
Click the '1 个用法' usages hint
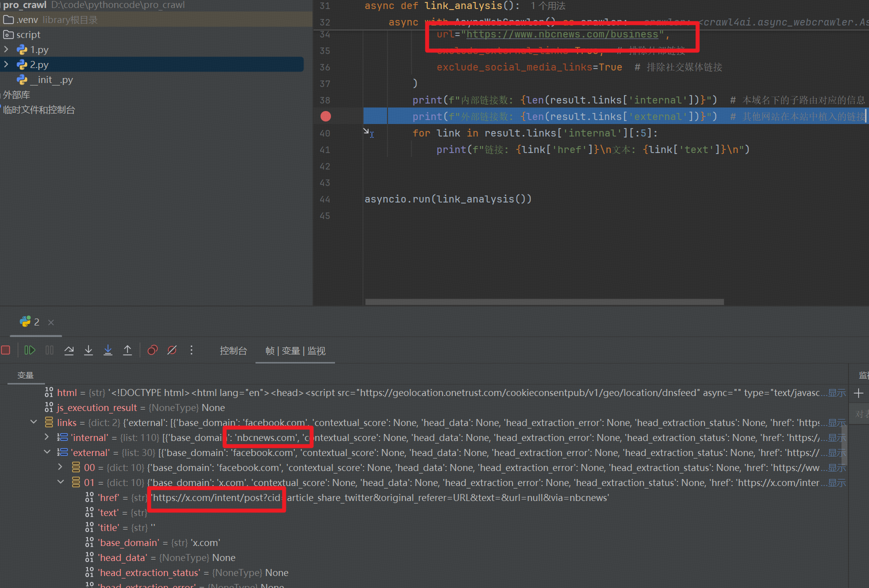(548, 6)
